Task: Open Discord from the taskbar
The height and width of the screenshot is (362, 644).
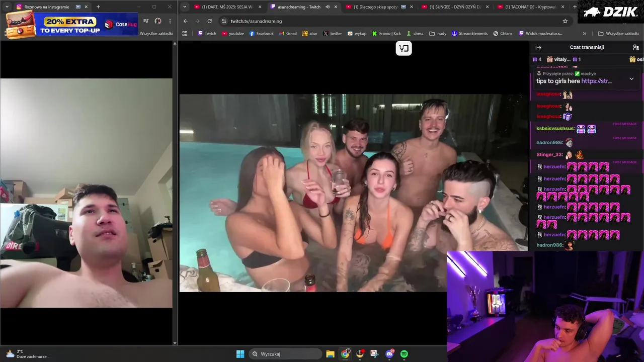Action: [x=389, y=354]
